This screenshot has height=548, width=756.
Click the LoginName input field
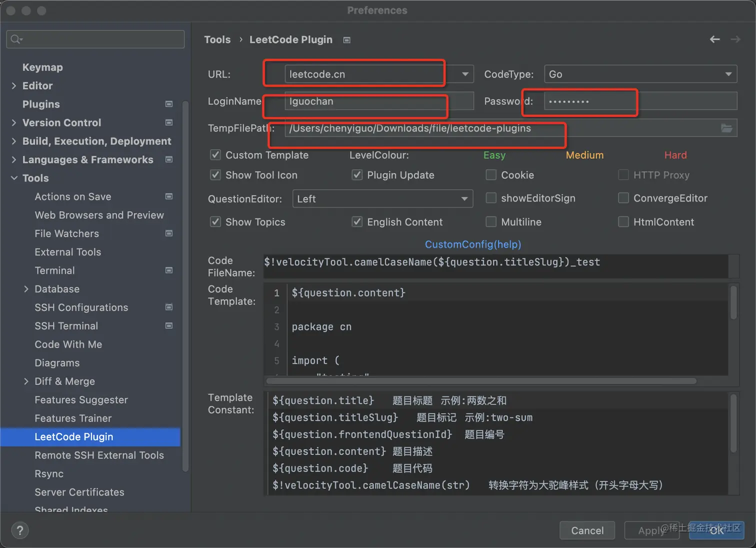tap(379, 101)
